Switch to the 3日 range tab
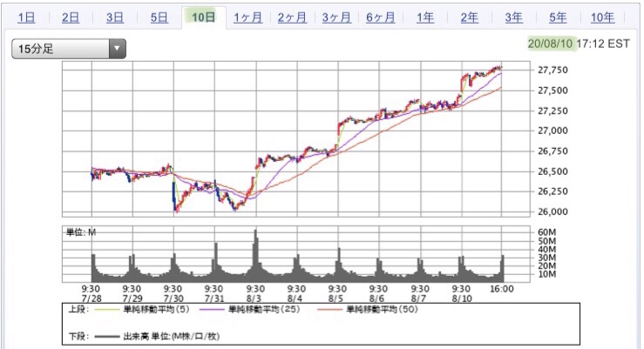The width and height of the screenshot is (644, 349). 115,17
